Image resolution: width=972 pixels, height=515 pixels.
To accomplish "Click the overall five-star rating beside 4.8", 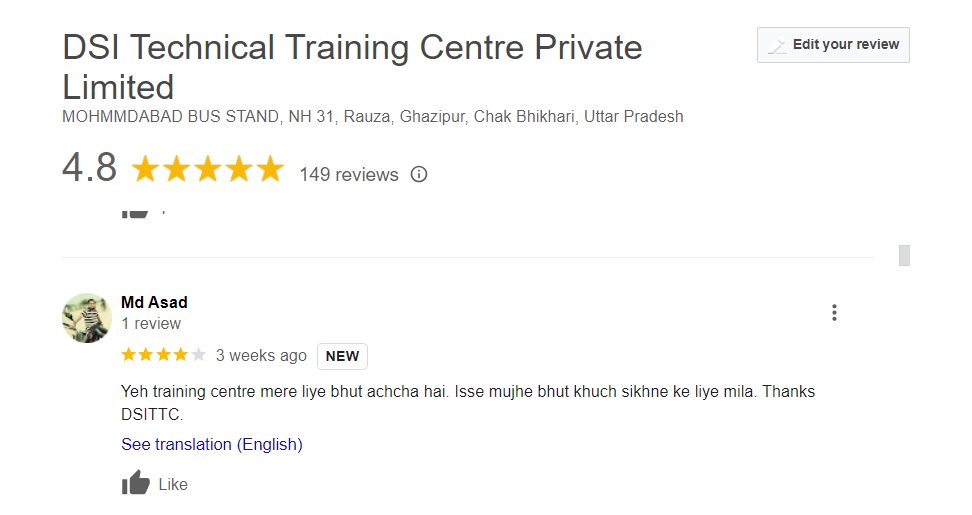I will pyautogui.click(x=208, y=169).
